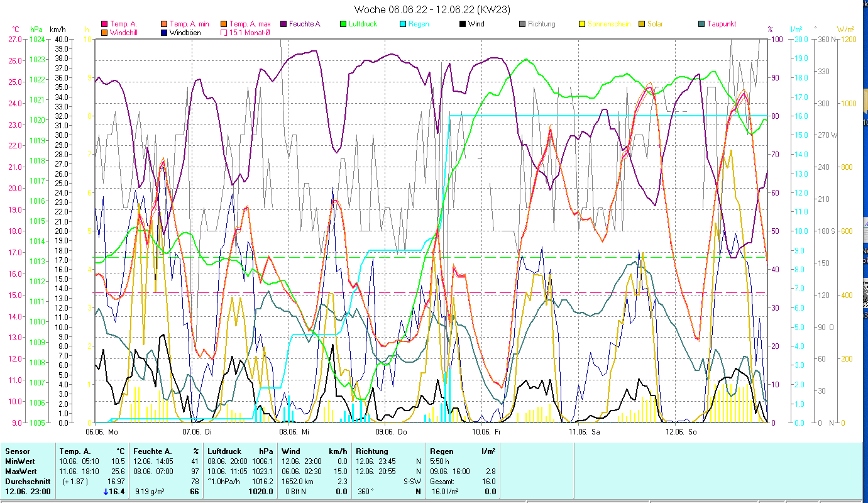Screen dimensions: 868x503
Task: Click the "06.06. Mo" date label
Action: pos(102,432)
